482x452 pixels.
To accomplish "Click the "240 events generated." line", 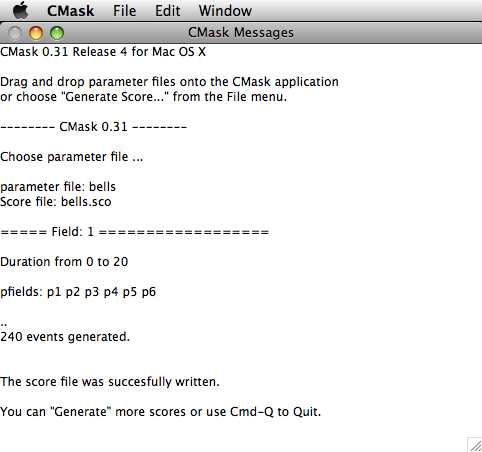I will [x=65, y=337].
